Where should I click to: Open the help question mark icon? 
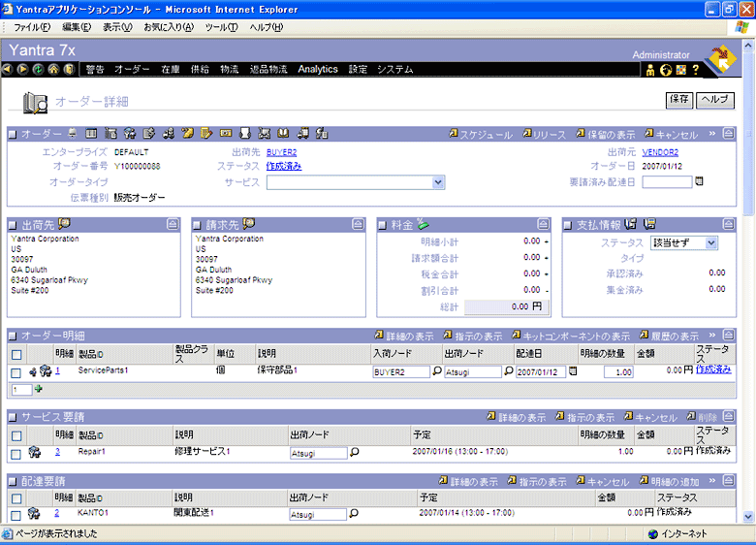(695, 70)
